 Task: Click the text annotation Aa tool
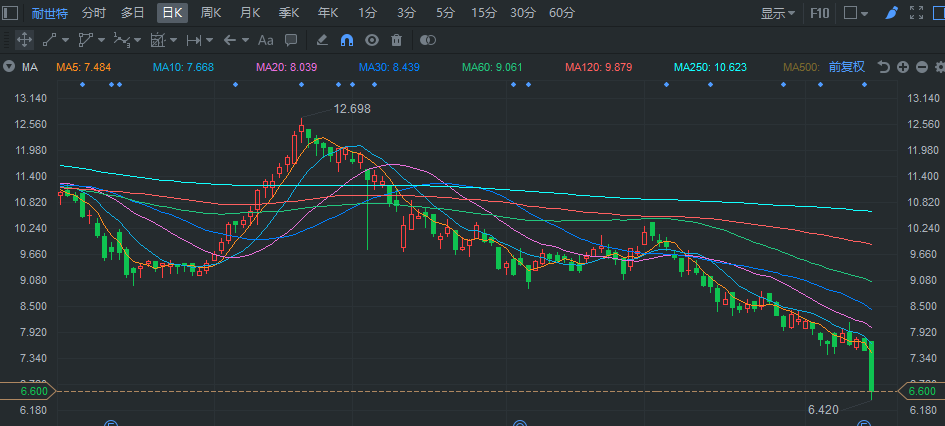(x=265, y=40)
